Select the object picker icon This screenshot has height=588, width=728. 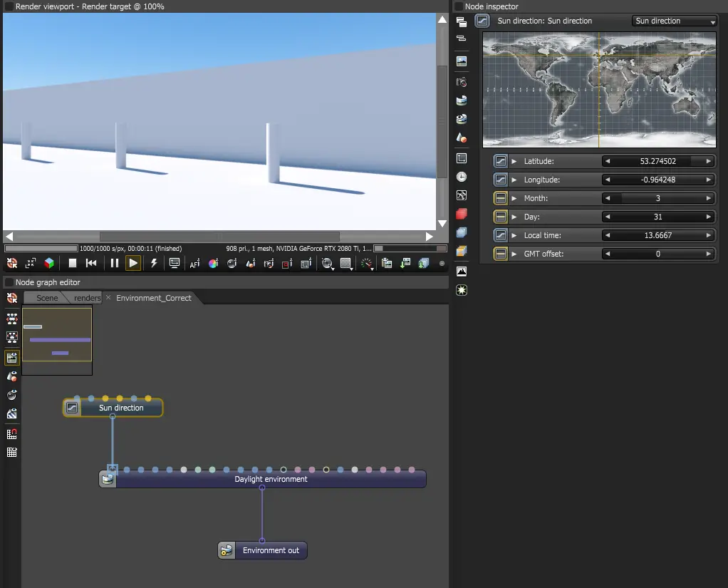pos(250,263)
